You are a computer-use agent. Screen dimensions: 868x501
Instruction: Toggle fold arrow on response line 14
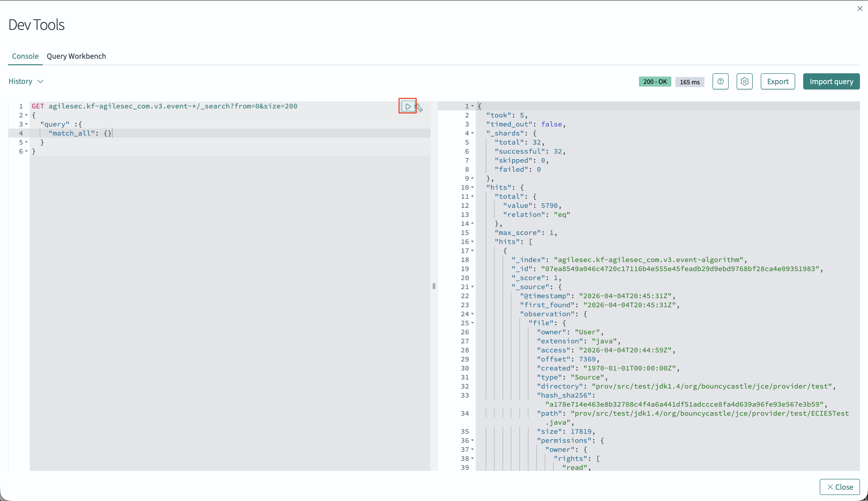click(x=472, y=223)
